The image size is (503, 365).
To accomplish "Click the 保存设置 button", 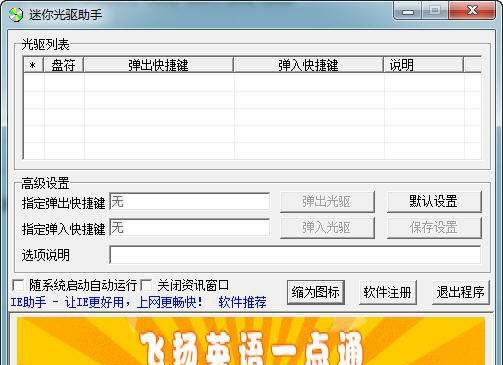I will (434, 228).
